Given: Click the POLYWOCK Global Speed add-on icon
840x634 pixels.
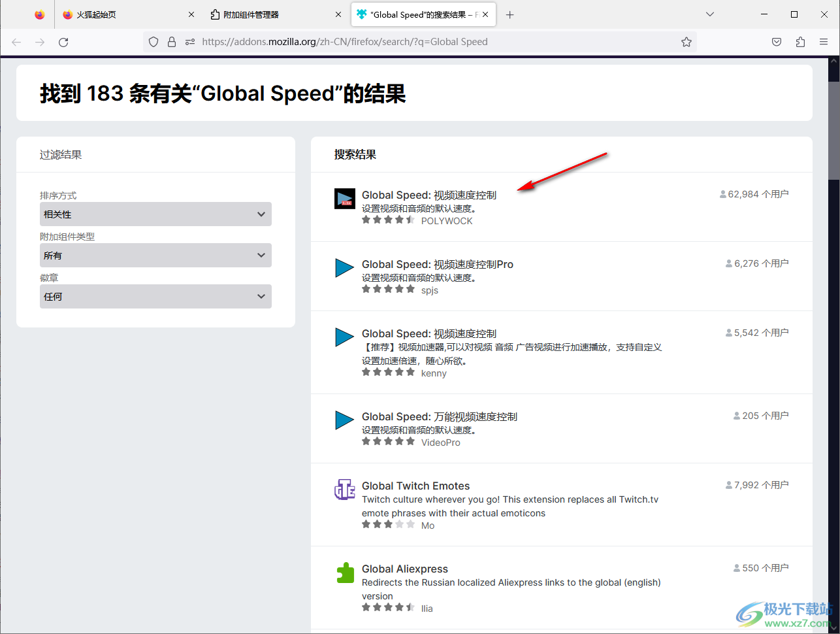Looking at the screenshot, I should pos(345,199).
